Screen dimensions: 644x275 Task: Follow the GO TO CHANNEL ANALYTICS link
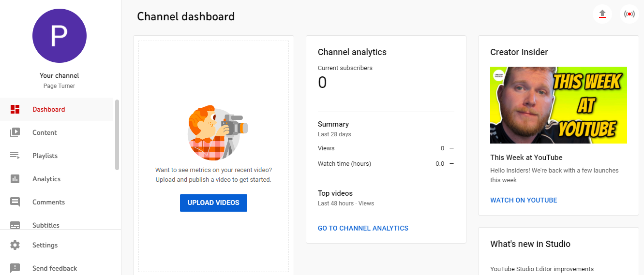pyautogui.click(x=363, y=228)
